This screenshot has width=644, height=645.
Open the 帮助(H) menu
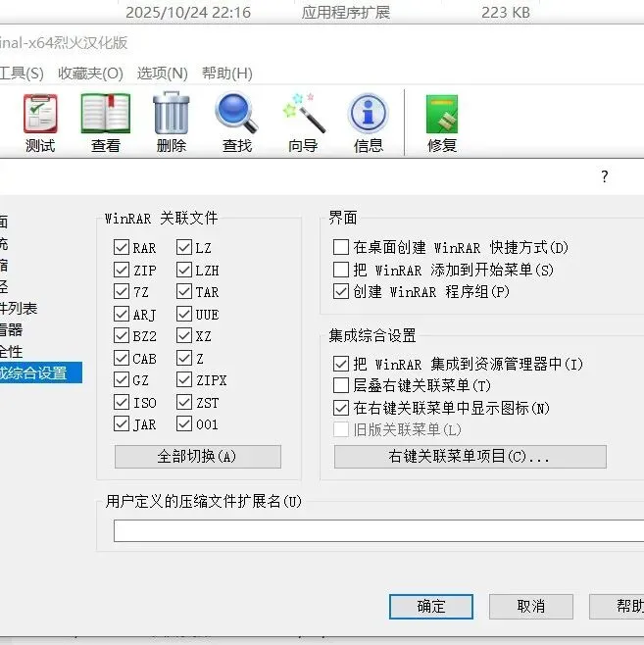(x=227, y=74)
